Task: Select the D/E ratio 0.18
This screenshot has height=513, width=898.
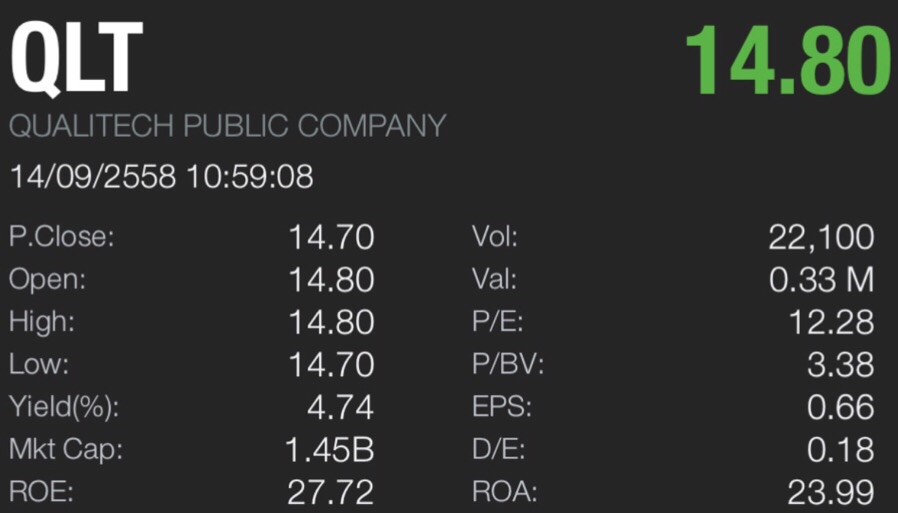Action: pos(841,449)
